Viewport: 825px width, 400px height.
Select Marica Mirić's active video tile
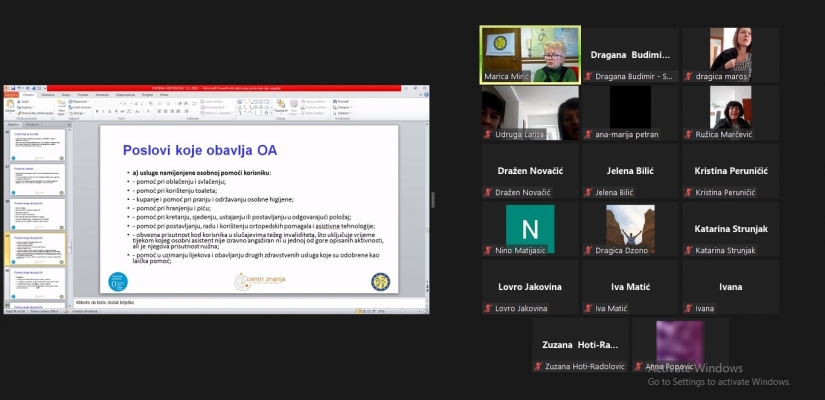(530, 54)
